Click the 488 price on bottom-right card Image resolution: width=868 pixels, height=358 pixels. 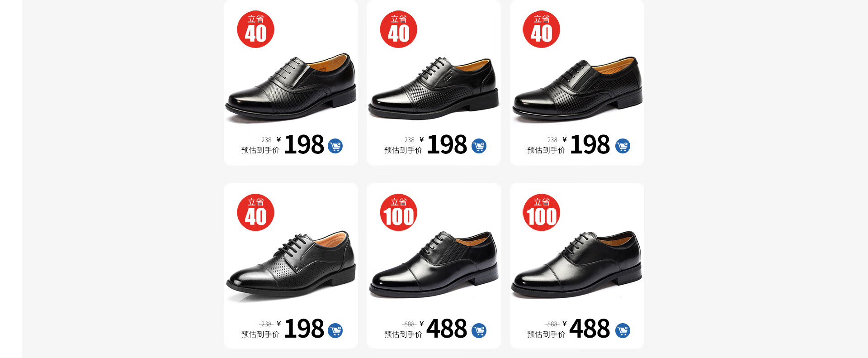pos(590,329)
